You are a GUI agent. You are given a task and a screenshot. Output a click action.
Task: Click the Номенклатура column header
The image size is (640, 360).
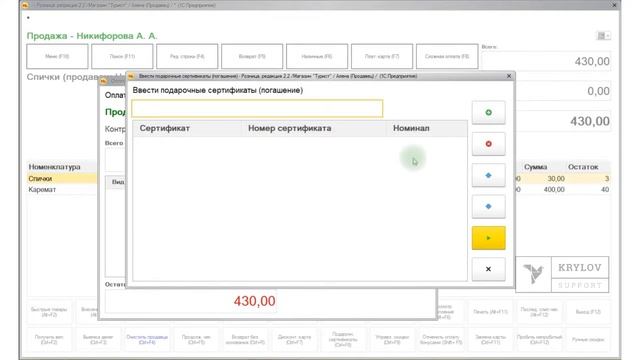point(54,167)
